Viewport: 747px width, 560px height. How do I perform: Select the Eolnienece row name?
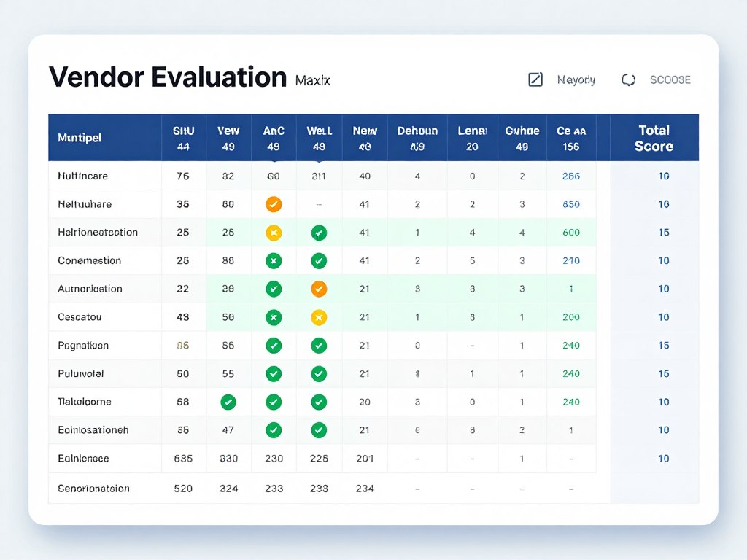[83, 459]
